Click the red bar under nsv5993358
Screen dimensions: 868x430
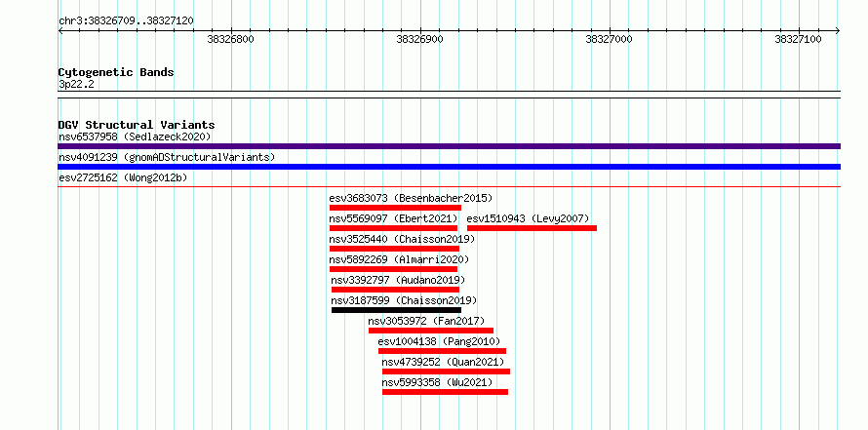click(445, 392)
